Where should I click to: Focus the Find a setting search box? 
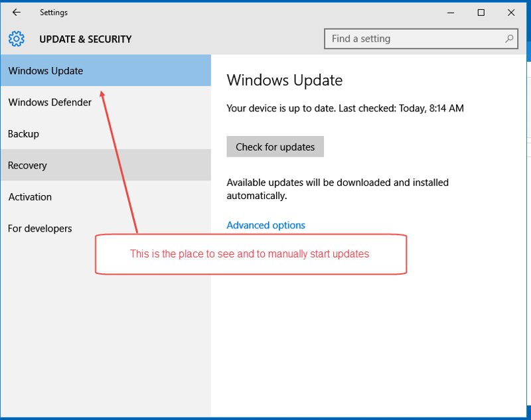coord(421,38)
